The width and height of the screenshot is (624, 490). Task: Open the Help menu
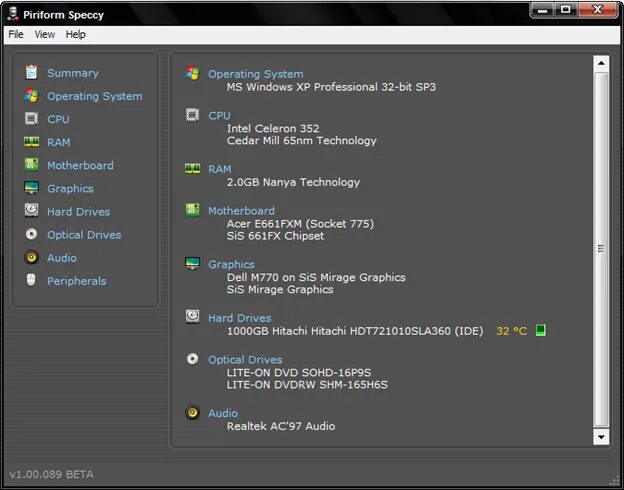coord(76,35)
